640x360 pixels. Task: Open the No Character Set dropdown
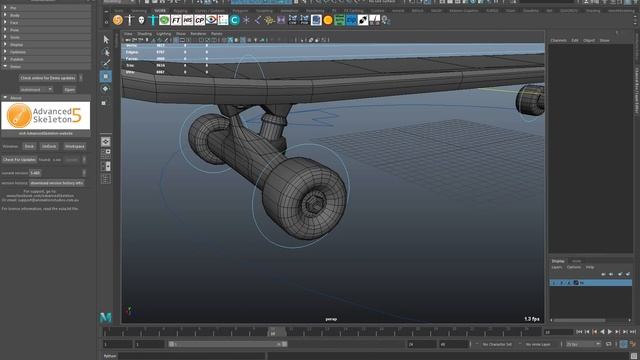point(497,344)
